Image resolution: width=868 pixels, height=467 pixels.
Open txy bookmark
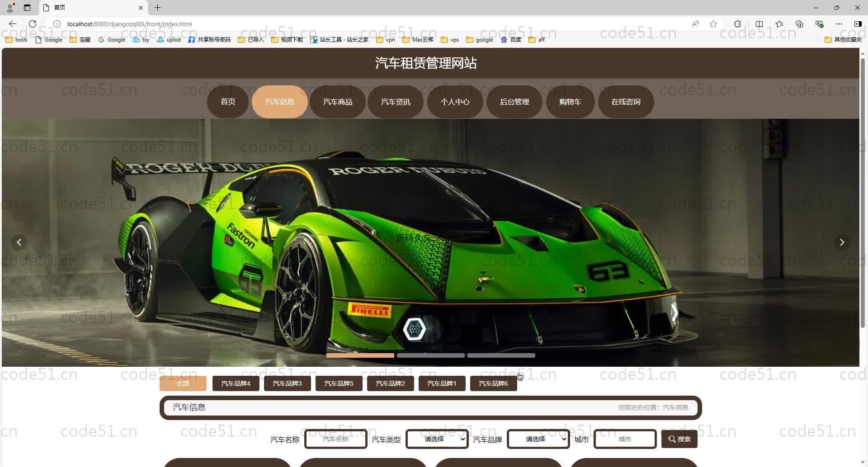(x=141, y=40)
